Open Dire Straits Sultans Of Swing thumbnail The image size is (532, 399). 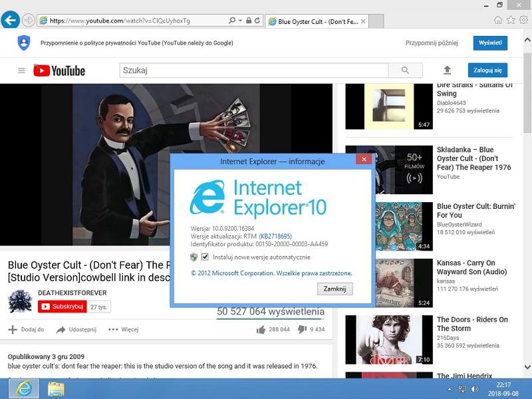389,106
